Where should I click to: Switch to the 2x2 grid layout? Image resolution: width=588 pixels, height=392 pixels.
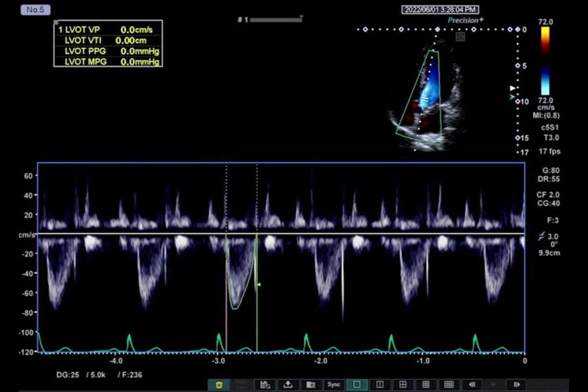(x=402, y=385)
